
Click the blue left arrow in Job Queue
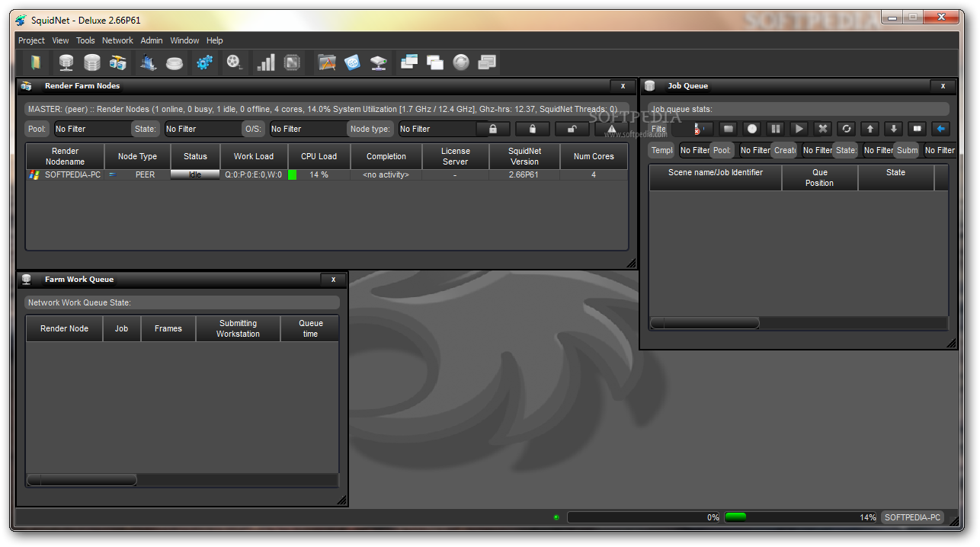tap(941, 129)
